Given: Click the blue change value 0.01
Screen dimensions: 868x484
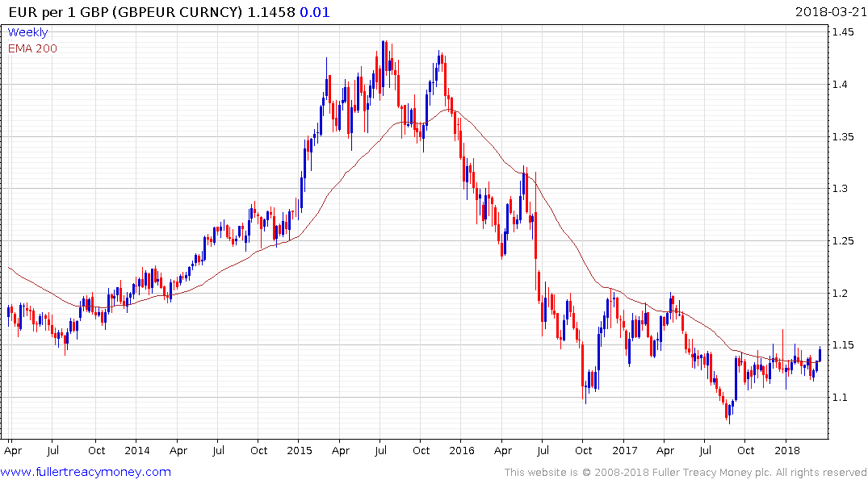Looking at the screenshot, I should pos(315,12).
